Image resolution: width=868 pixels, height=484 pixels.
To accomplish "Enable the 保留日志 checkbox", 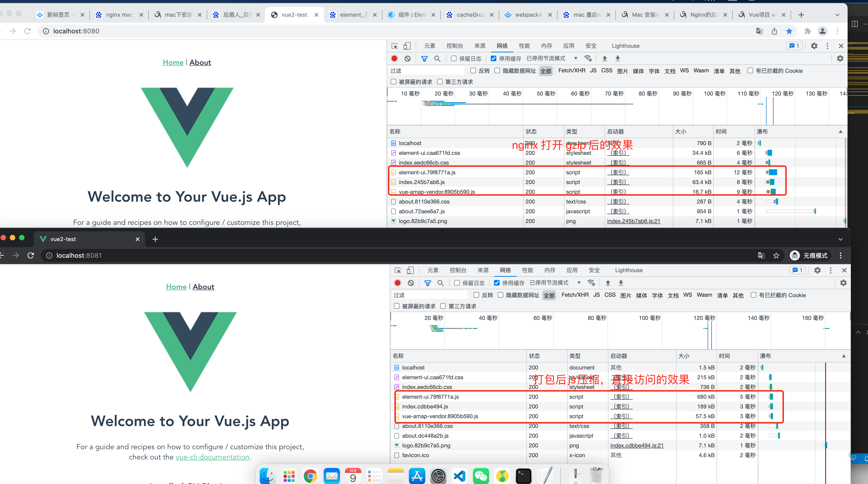I will click(x=453, y=58).
